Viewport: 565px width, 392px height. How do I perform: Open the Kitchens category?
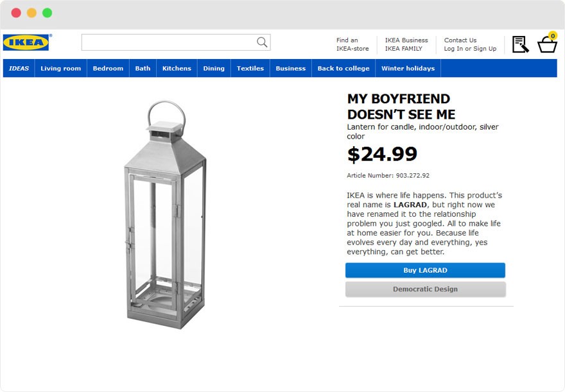[x=177, y=69]
